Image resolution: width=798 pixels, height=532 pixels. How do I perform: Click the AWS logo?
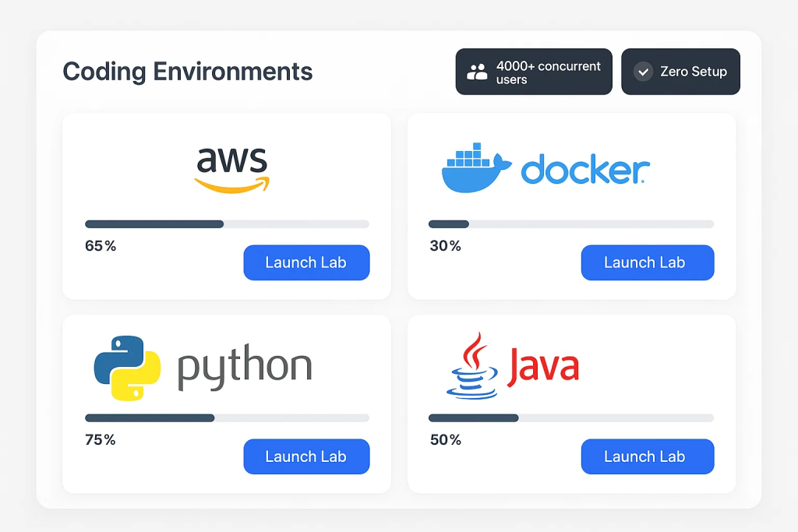point(232,170)
